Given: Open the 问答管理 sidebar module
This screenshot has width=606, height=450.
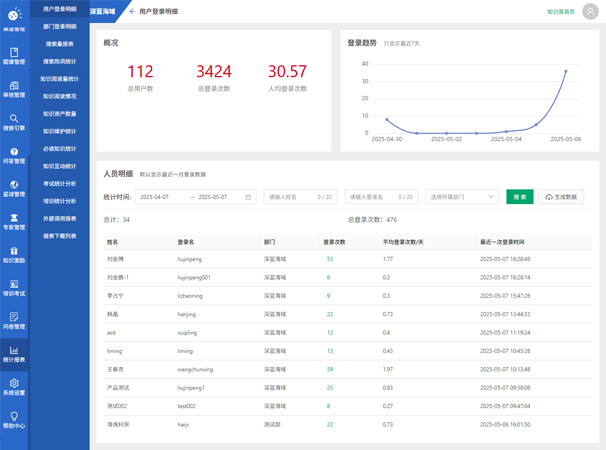Looking at the screenshot, I should [14, 155].
